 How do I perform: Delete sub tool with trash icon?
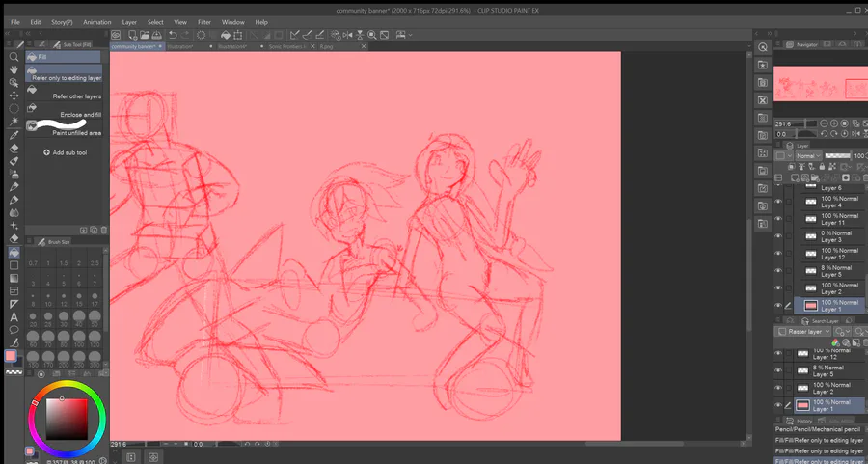click(x=104, y=230)
